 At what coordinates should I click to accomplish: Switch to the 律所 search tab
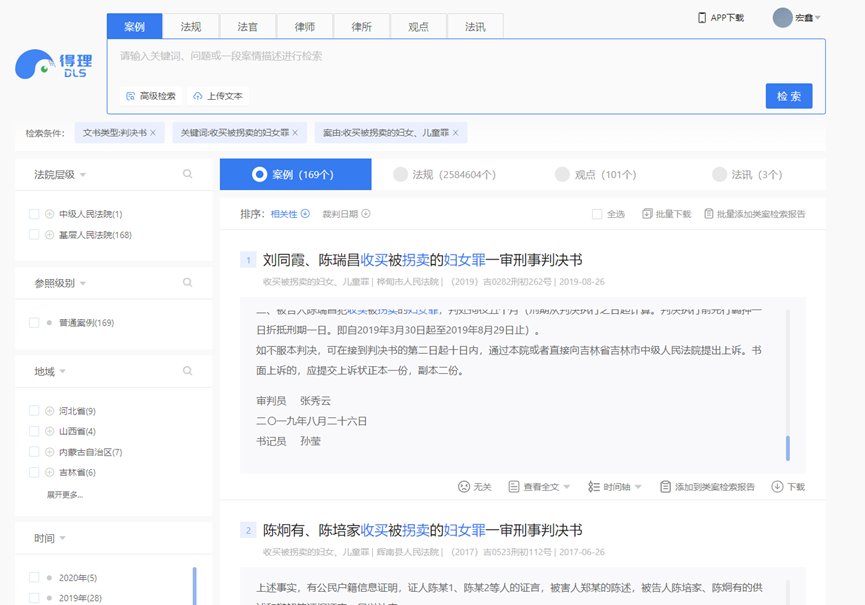click(361, 26)
